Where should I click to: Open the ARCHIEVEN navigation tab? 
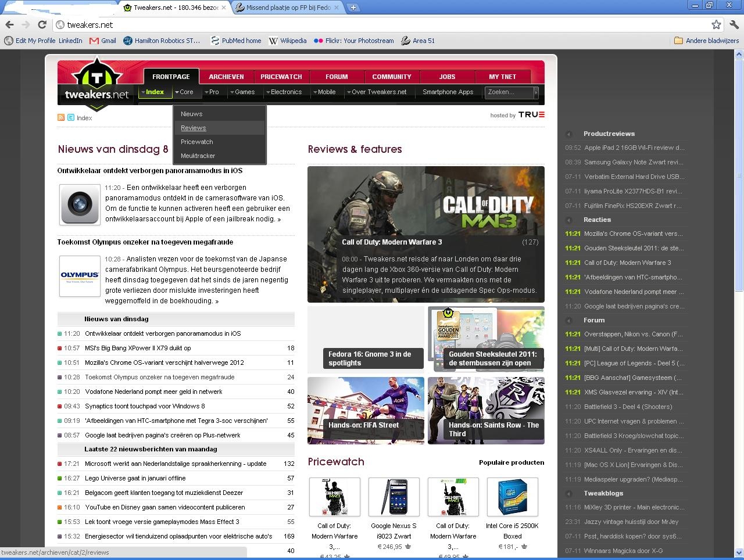click(226, 77)
